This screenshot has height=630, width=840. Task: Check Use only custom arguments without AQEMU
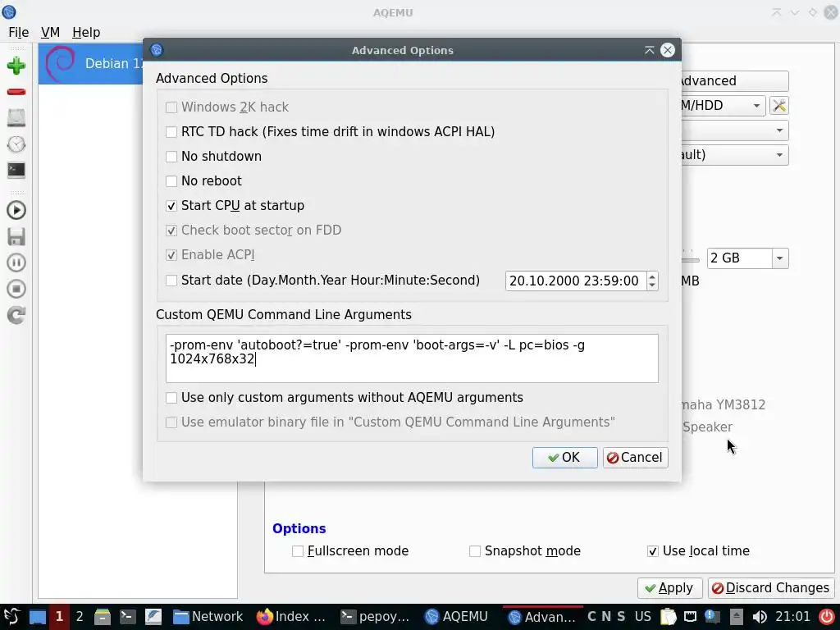[171, 398]
